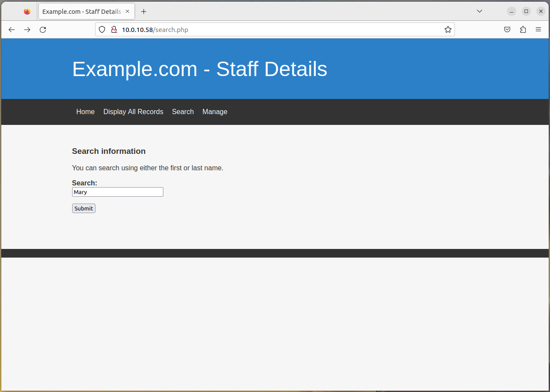Click the browser Back arrow
The image size is (550, 392).
click(12, 30)
